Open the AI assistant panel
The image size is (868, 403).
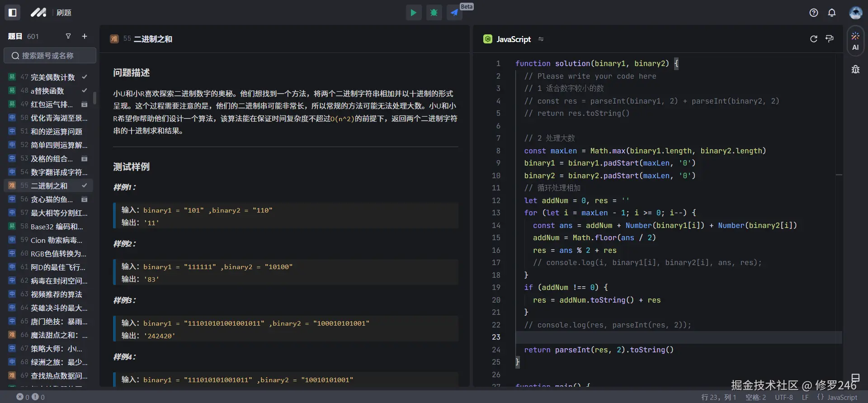855,41
